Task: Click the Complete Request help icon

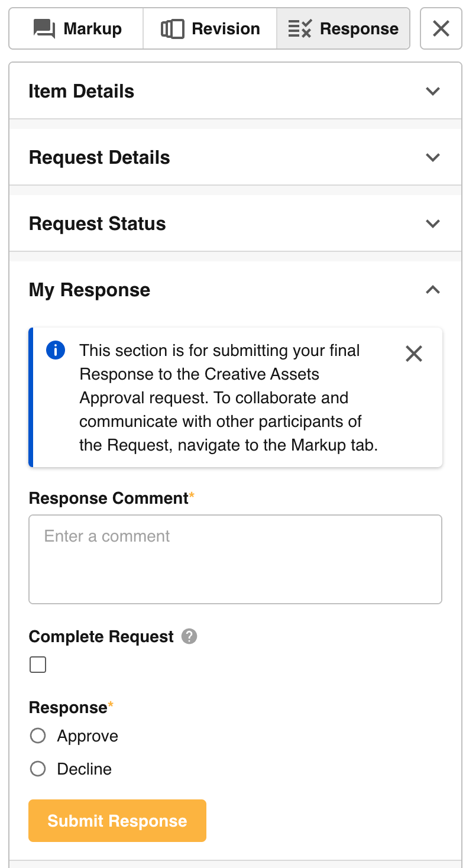Action: click(x=189, y=636)
